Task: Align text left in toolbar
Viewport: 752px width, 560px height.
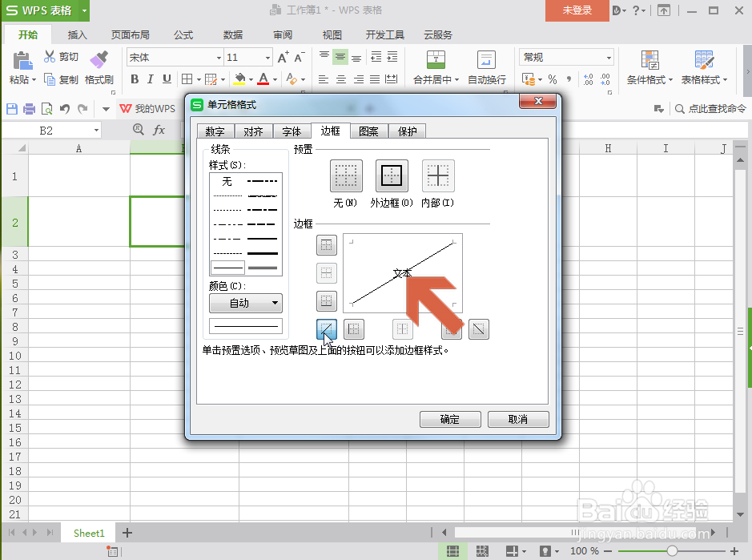Action: pyautogui.click(x=324, y=79)
